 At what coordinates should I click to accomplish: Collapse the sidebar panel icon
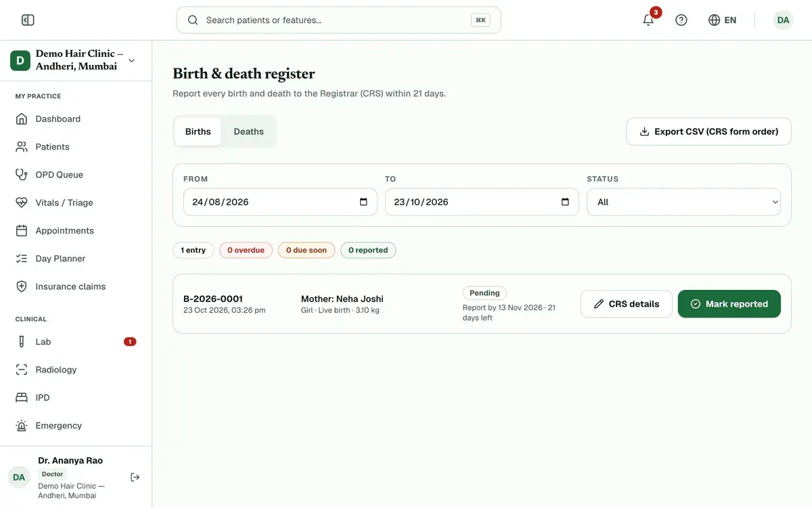28,20
